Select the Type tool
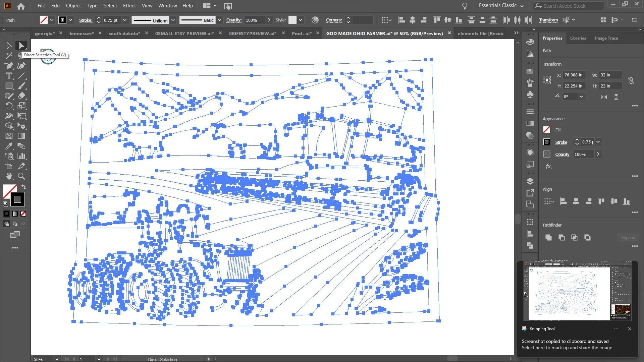The width and height of the screenshot is (644, 362). click(x=9, y=76)
